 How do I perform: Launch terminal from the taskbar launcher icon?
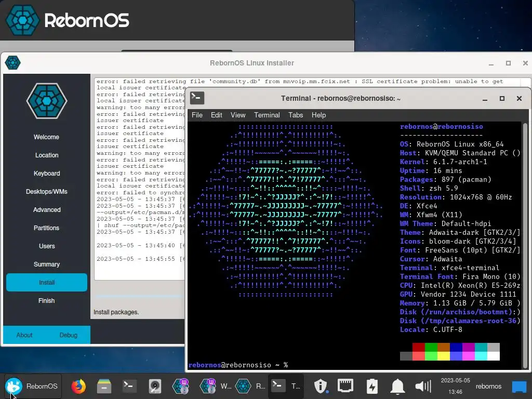(129, 386)
